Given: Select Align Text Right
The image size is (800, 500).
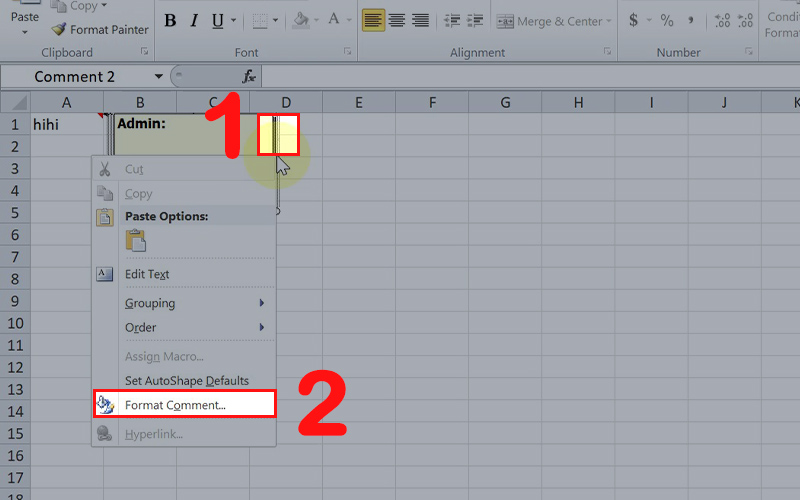Looking at the screenshot, I should pyautogui.click(x=420, y=20).
